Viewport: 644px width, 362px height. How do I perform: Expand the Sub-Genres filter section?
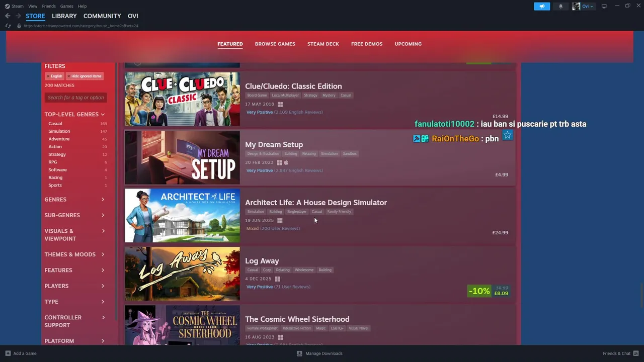(x=74, y=215)
